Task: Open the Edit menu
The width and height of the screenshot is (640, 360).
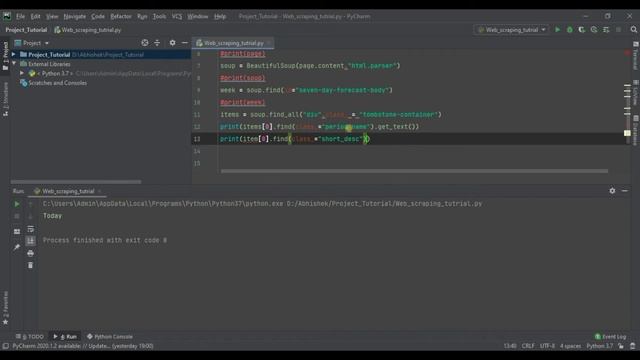Action: click(x=36, y=16)
